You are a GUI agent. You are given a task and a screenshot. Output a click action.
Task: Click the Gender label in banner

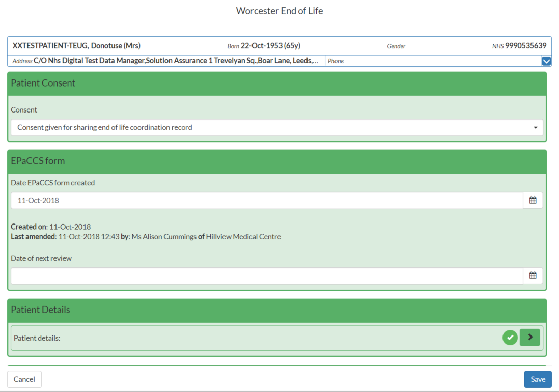point(396,46)
